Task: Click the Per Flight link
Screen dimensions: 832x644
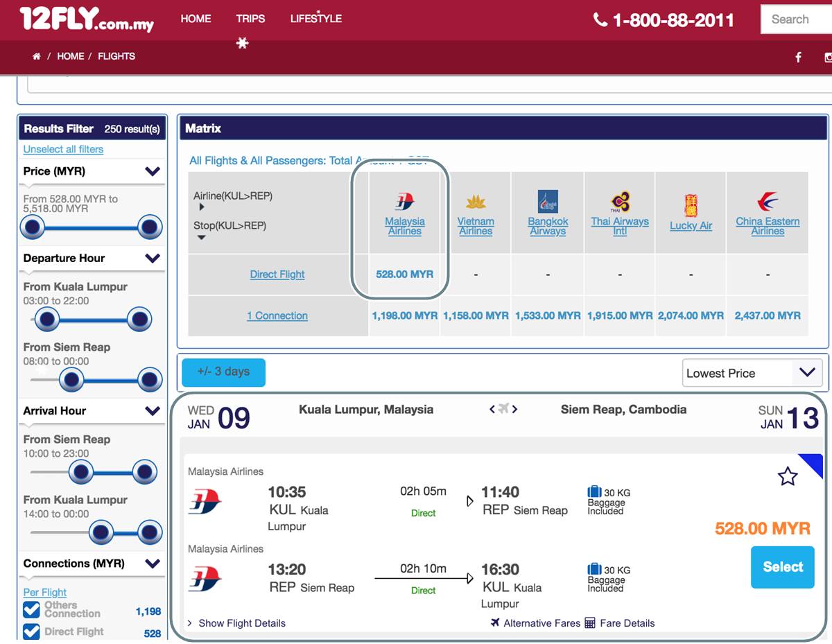Action: pyautogui.click(x=45, y=593)
